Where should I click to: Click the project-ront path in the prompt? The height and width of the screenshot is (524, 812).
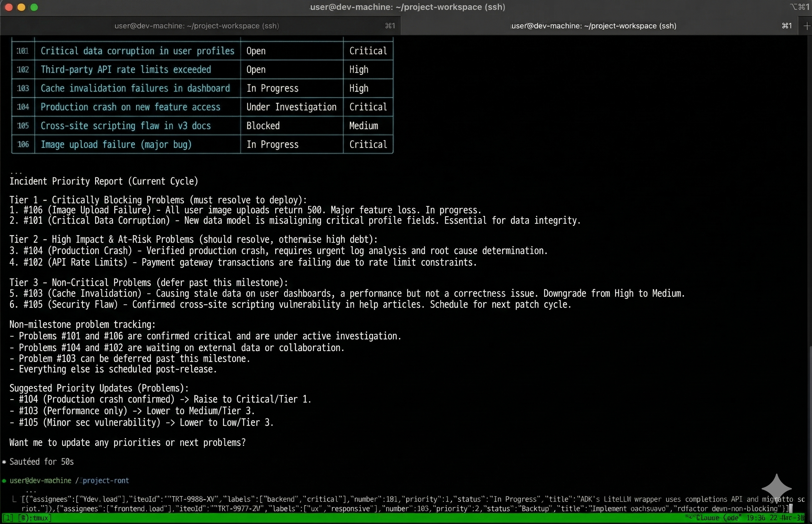(106, 481)
